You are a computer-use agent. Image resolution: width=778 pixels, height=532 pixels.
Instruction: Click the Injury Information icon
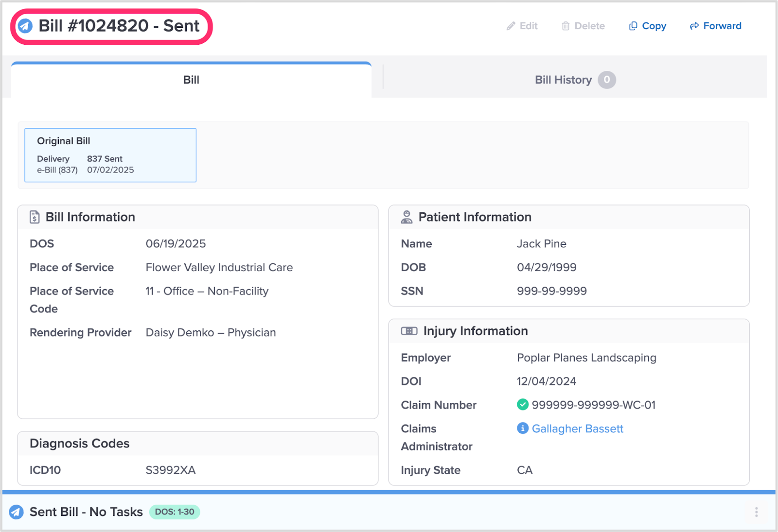[409, 331]
